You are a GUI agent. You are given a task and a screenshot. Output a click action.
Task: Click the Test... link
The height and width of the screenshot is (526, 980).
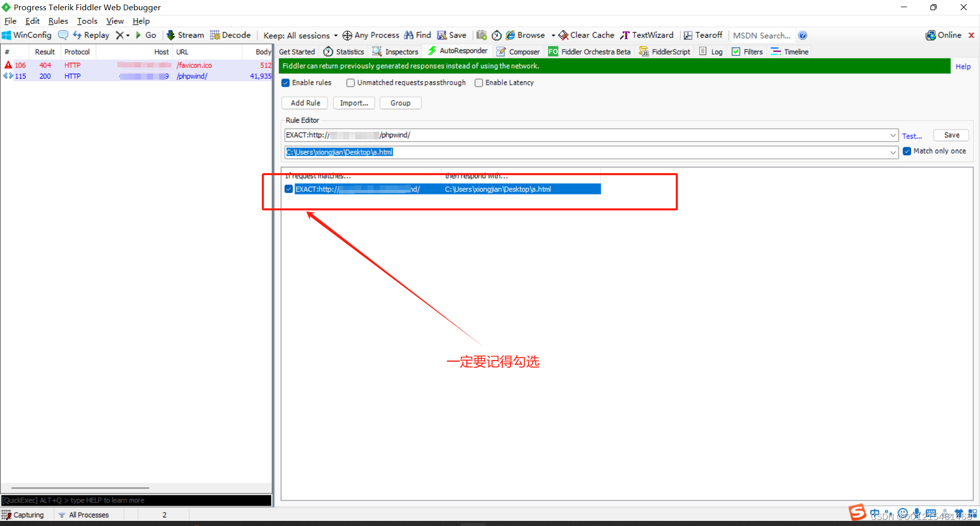pyautogui.click(x=912, y=136)
